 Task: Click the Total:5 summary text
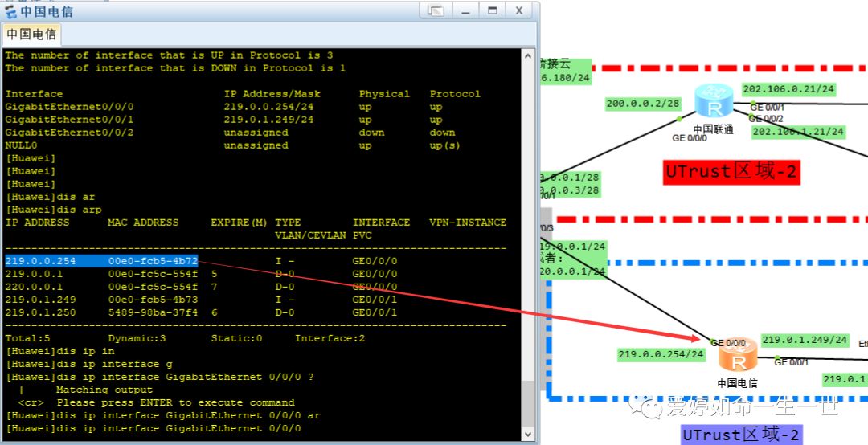(x=27, y=338)
